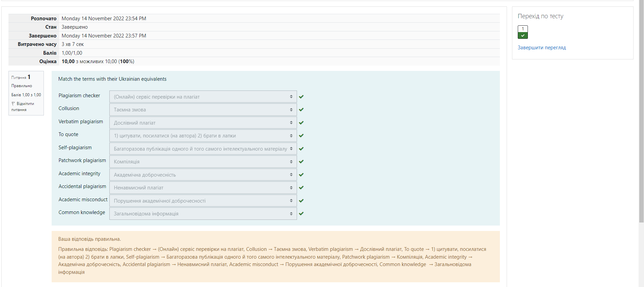
Task: Click green checkmark beside Academic integrity answer
Action: tap(301, 175)
